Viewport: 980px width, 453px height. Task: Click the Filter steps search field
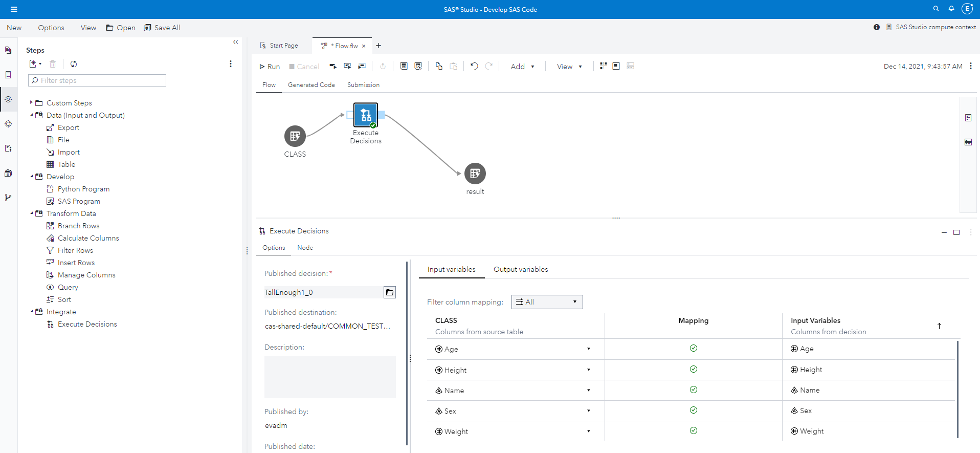97,80
